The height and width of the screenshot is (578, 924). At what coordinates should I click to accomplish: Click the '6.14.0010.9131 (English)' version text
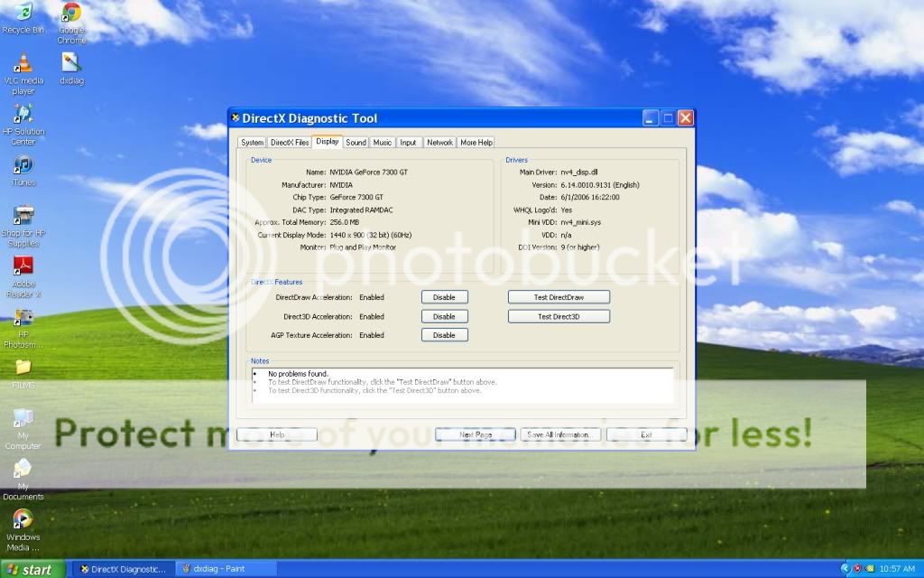tap(600, 184)
